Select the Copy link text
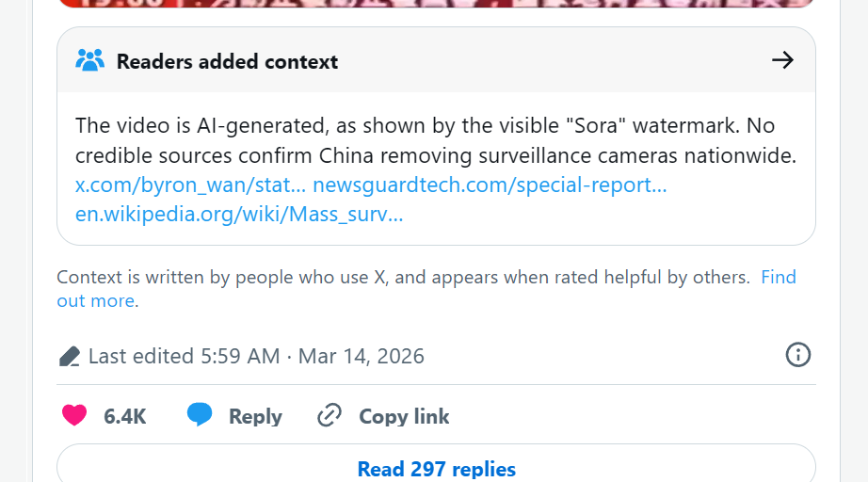The image size is (868, 482). pyautogui.click(x=404, y=416)
